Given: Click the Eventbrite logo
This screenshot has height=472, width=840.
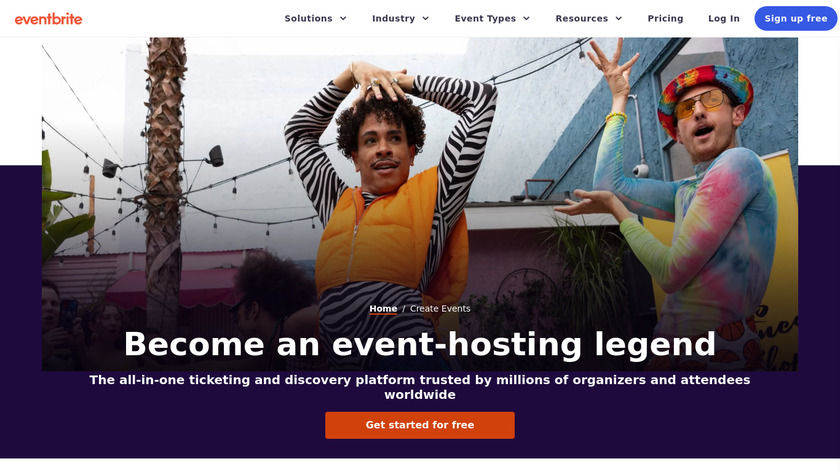Looking at the screenshot, I should pos(48,19).
